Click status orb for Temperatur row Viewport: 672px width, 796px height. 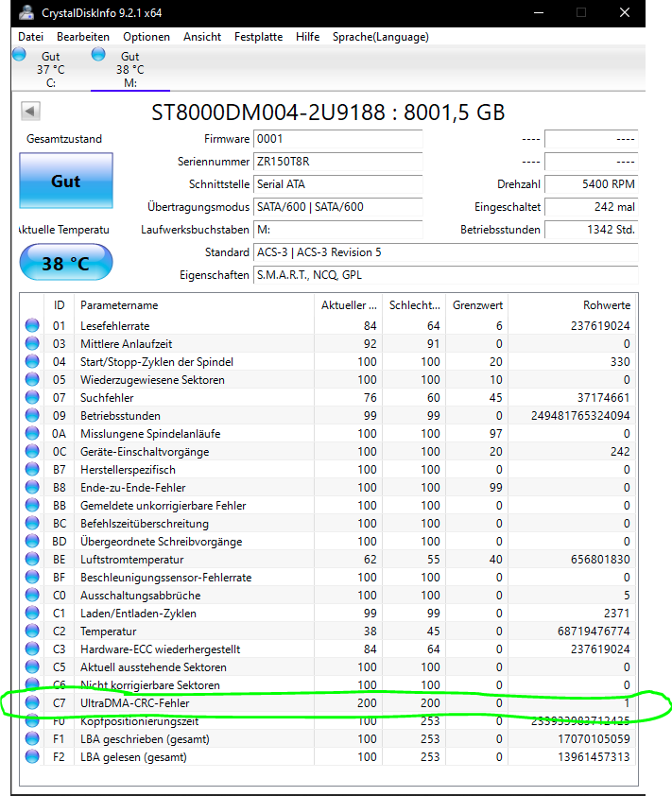(x=32, y=631)
